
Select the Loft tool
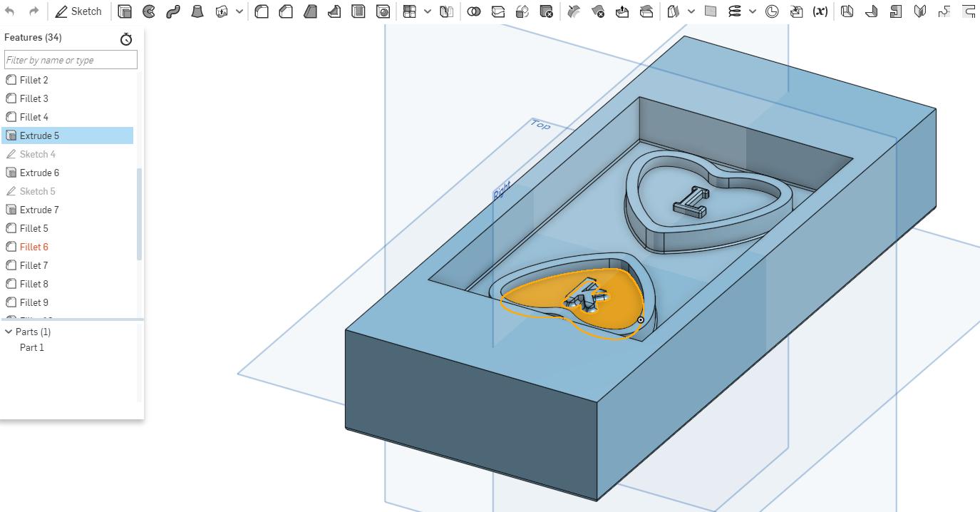tap(197, 11)
